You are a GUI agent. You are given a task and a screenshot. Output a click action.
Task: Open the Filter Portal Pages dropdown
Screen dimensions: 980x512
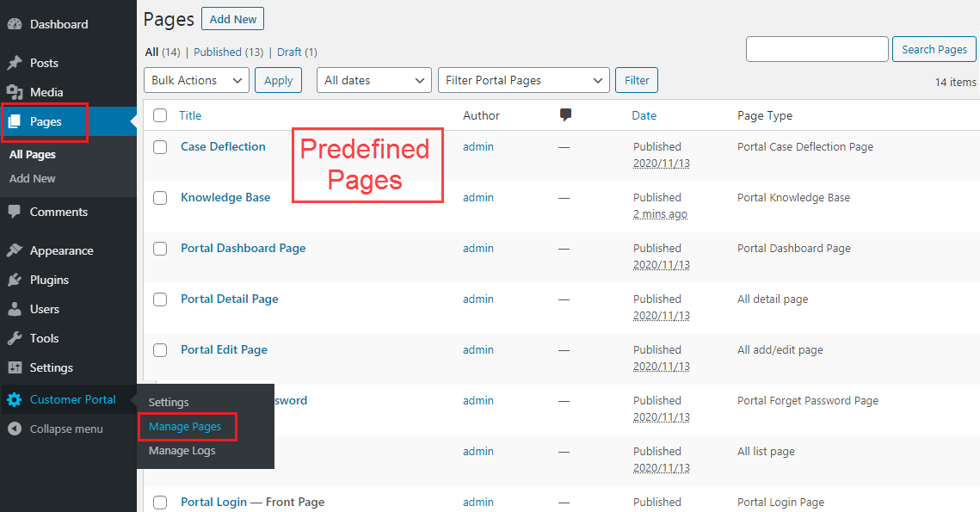(523, 80)
